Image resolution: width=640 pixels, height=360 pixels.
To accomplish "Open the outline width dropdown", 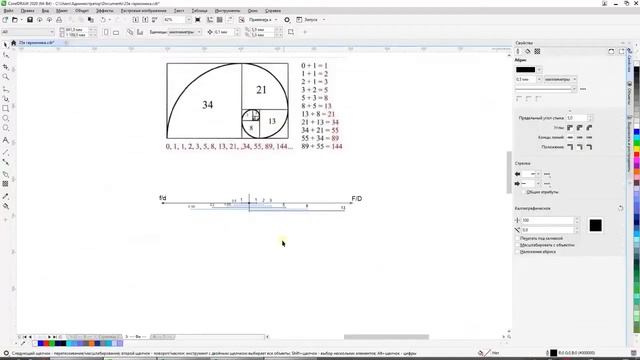I will pyautogui.click(x=539, y=79).
